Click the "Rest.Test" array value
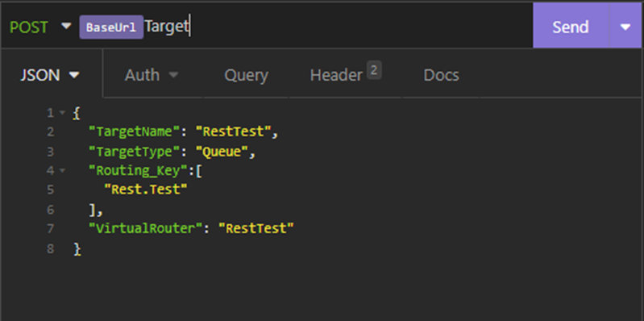The width and height of the screenshot is (644, 321). [x=145, y=189]
